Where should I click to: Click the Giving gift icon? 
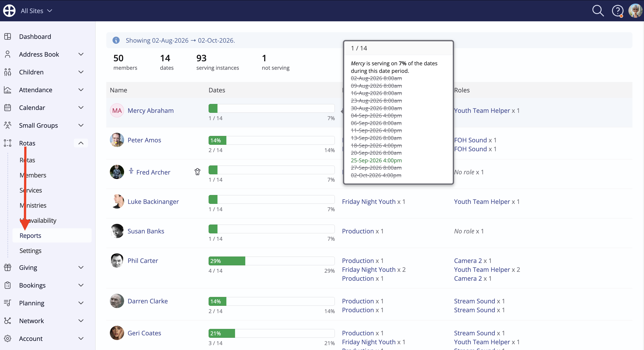click(x=8, y=267)
